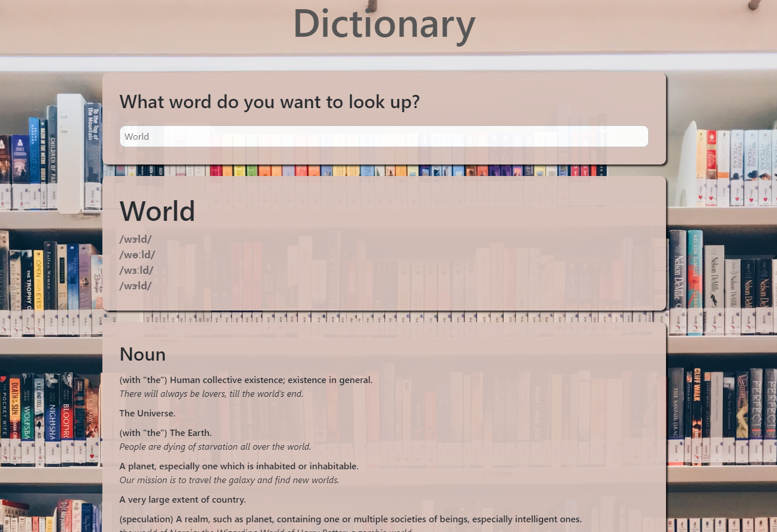Click the phonetic /weːld/
This screenshot has width=777, height=532.
click(x=137, y=255)
